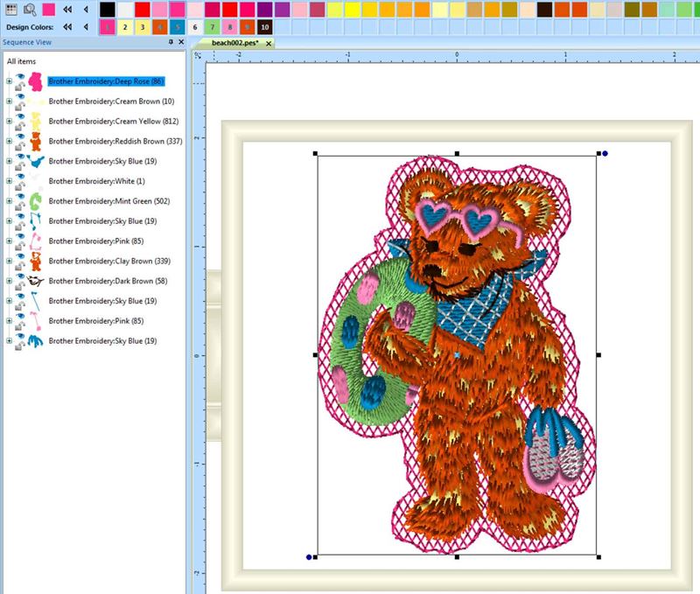
Task: Select Brother Embroidery:Clay Brown (339) row
Action: coord(109,261)
